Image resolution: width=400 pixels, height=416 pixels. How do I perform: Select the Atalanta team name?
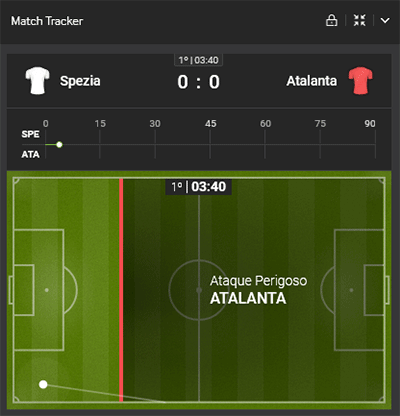(x=312, y=81)
